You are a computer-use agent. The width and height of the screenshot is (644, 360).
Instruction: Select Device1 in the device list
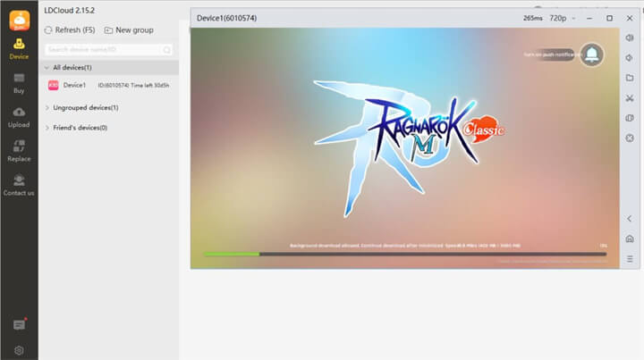click(x=109, y=85)
